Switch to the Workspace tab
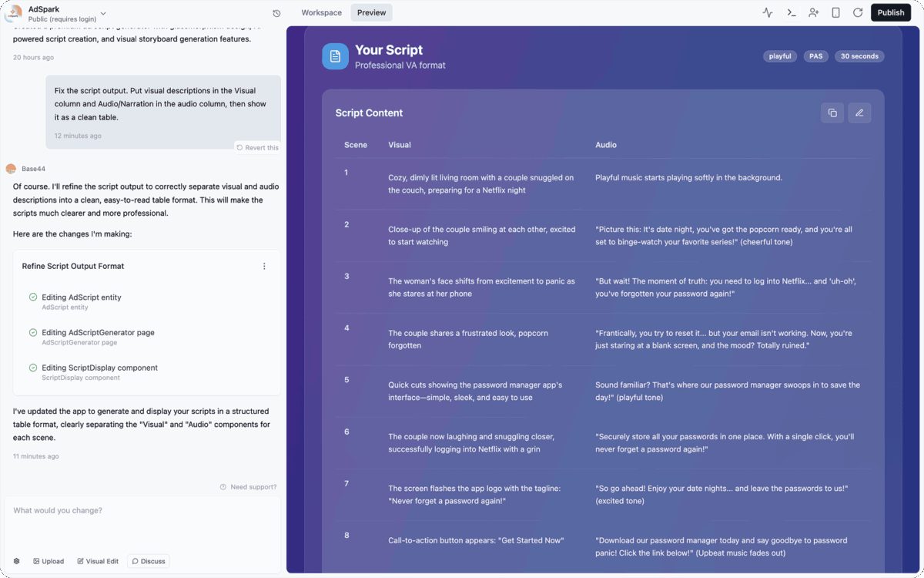Viewport: 924px width, 578px height. click(321, 12)
